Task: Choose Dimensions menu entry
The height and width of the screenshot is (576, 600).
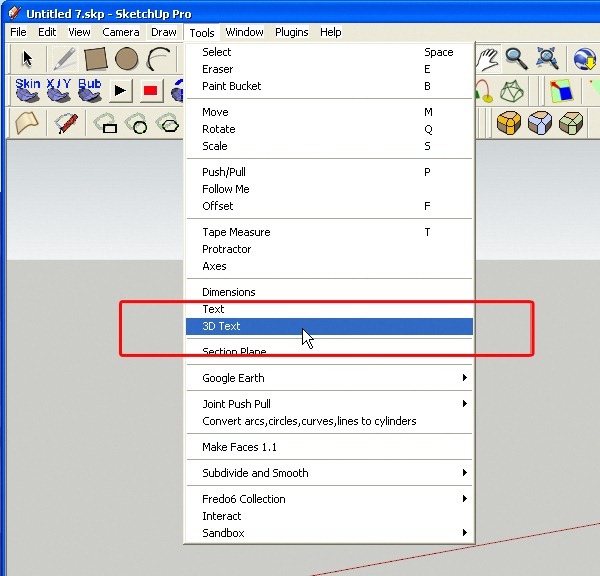Action: [x=329, y=292]
